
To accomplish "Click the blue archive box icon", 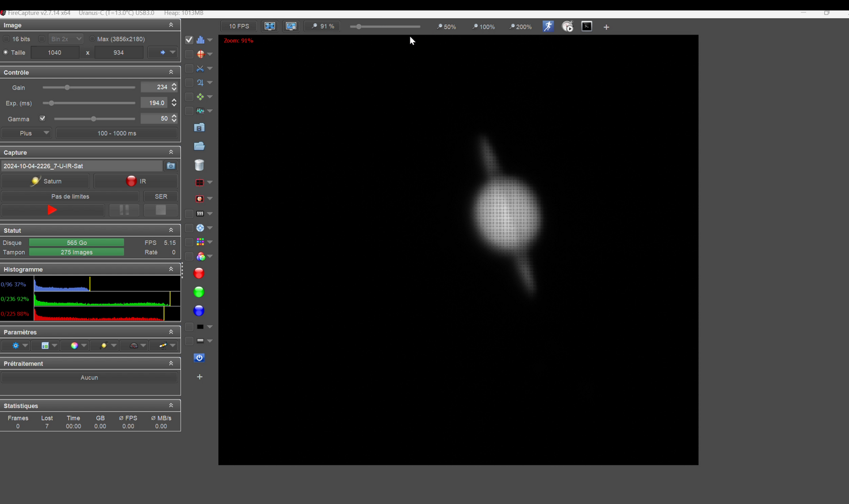I will click(x=199, y=127).
